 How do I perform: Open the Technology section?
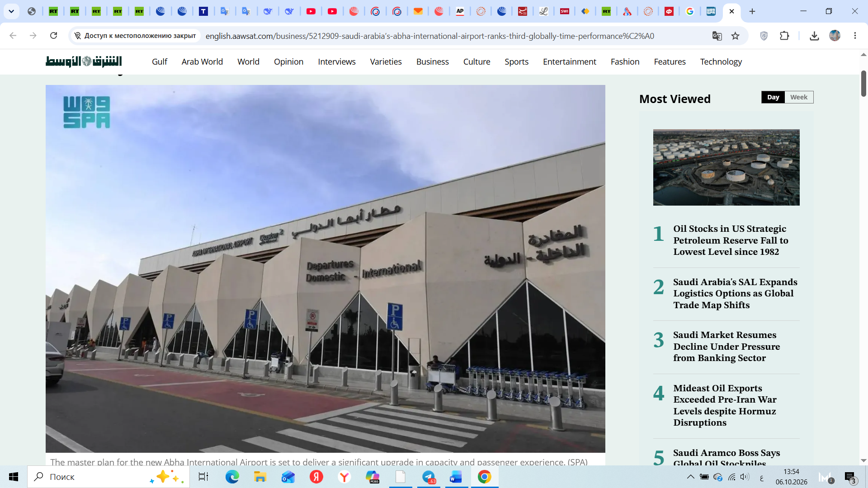click(721, 61)
